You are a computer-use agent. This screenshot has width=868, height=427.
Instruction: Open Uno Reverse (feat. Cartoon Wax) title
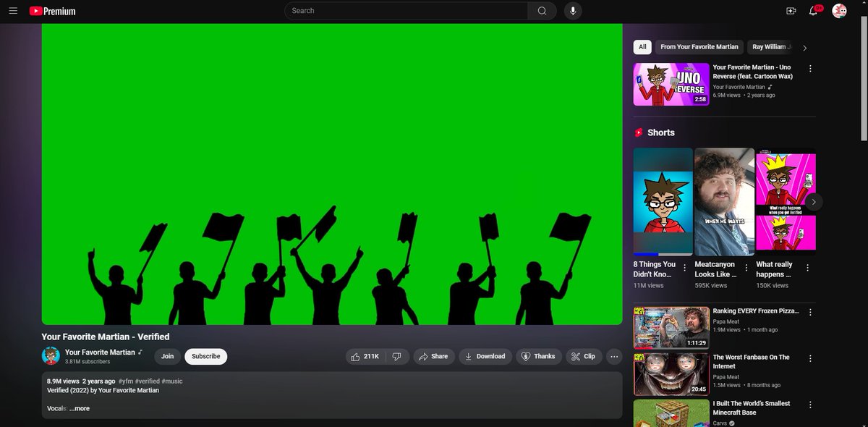(752, 72)
